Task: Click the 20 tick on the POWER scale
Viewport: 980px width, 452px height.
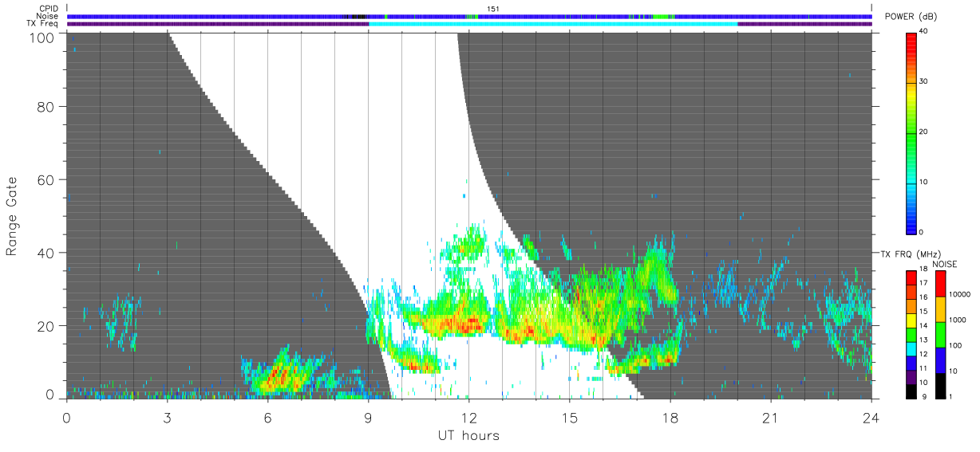Action: (924, 132)
